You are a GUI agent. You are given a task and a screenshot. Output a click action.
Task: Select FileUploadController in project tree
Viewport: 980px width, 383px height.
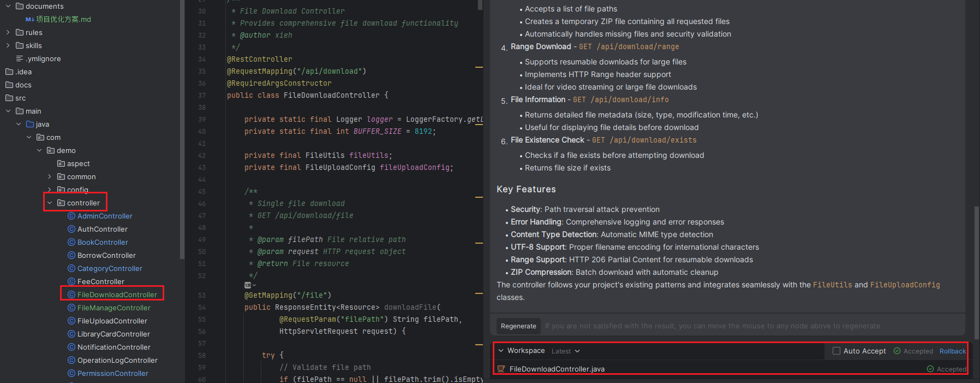[x=112, y=321]
